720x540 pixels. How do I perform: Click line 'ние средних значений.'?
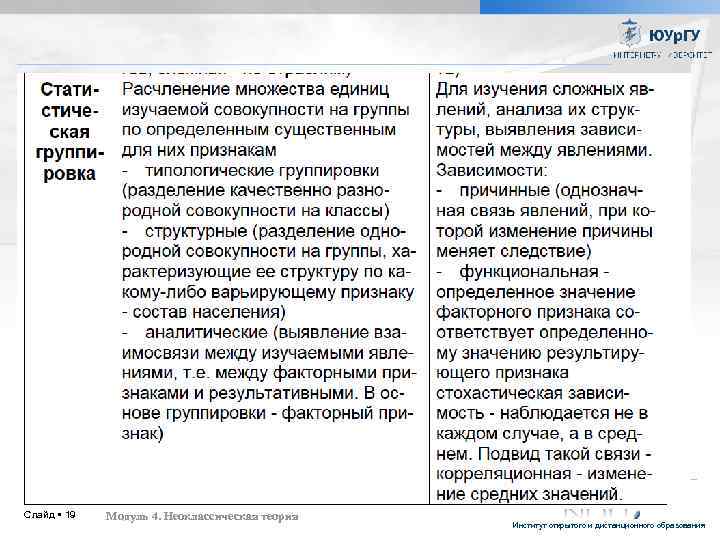529,494
